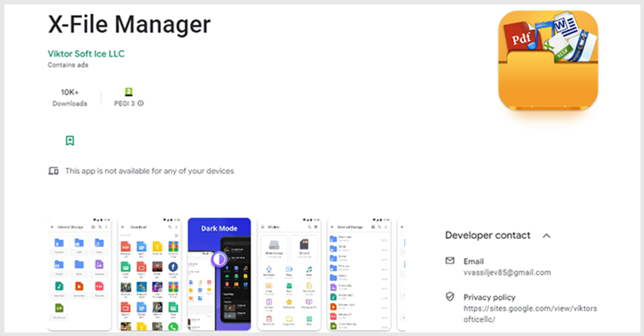Image resolution: width=644 pixels, height=336 pixels.
Task: Open the XFolder storage overview screenshot
Action: (289, 274)
